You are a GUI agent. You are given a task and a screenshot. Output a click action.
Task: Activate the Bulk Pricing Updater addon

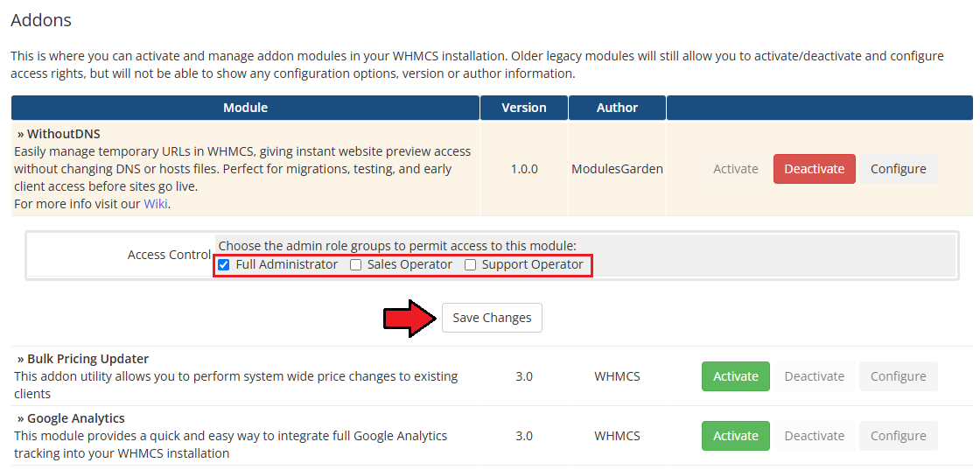pyautogui.click(x=736, y=376)
